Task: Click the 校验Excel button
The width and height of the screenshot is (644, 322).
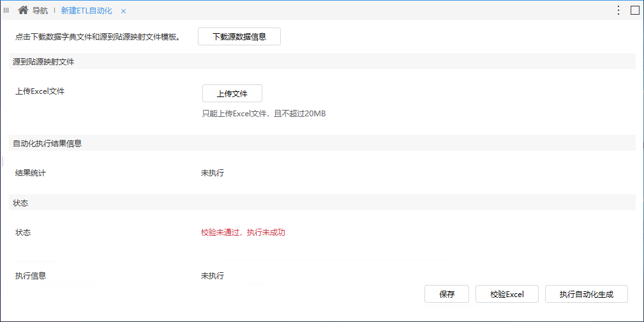Action: (507, 294)
